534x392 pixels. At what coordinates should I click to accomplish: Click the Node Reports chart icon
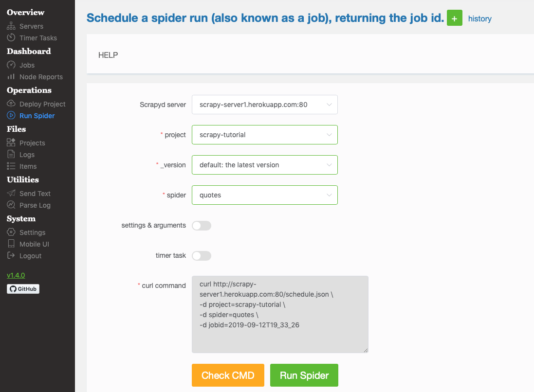(x=11, y=77)
